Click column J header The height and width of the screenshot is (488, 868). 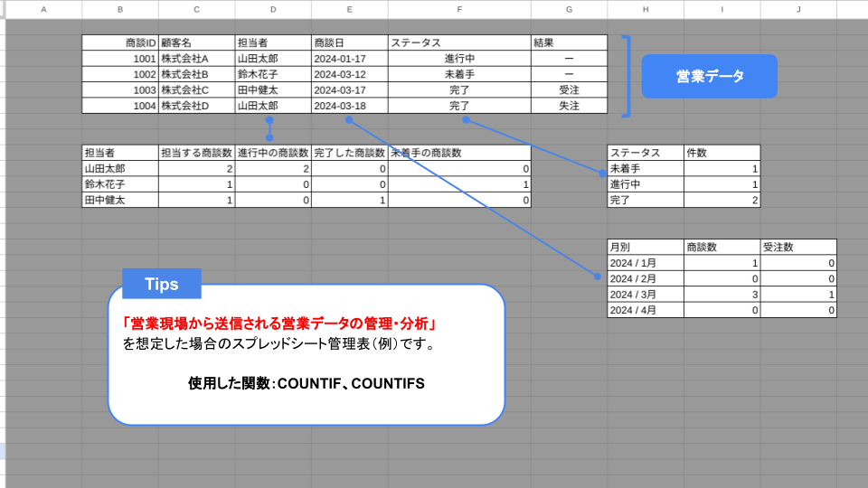pos(798,9)
